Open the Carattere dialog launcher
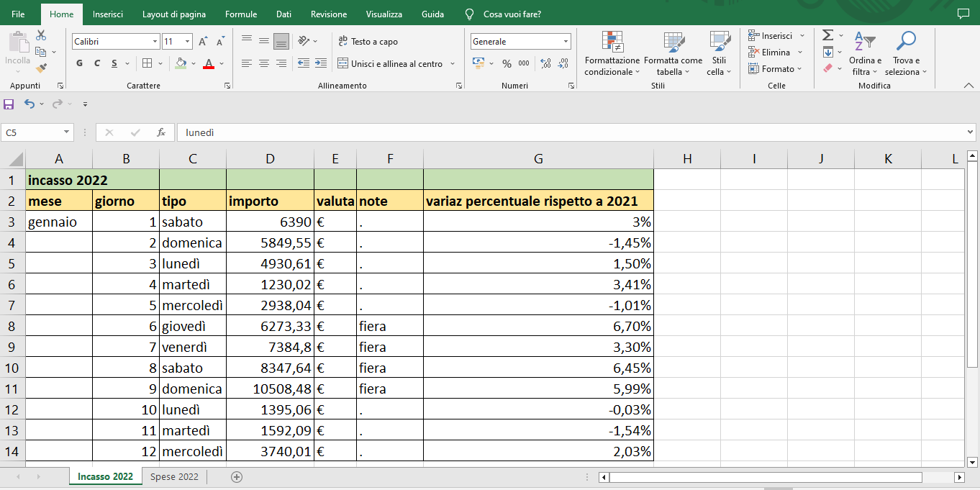This screenshot has width=980, height=490. (x=227, y=86)
